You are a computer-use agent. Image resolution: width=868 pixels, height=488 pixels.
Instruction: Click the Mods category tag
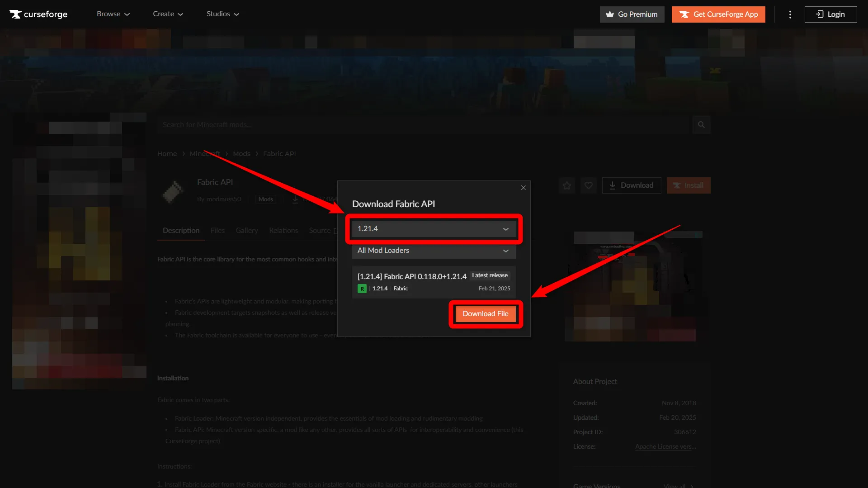click(266, 199)
